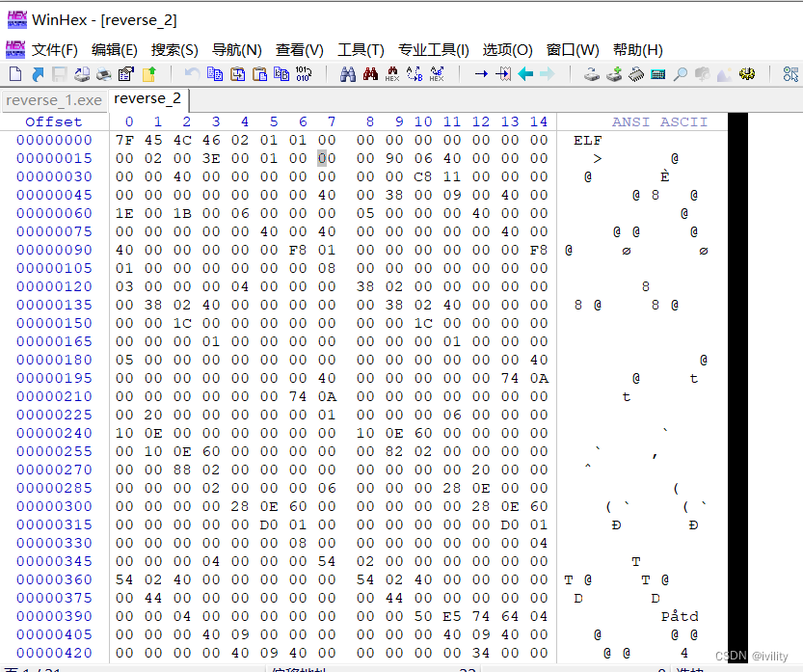Switch to the reverse_1.exe tab

tap(54, 100)
